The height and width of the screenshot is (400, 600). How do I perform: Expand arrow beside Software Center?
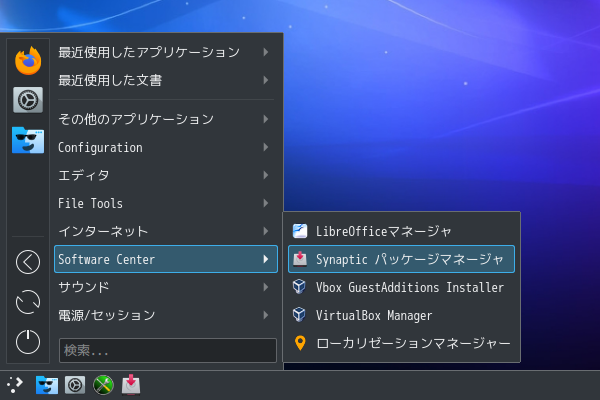(266, 259)
